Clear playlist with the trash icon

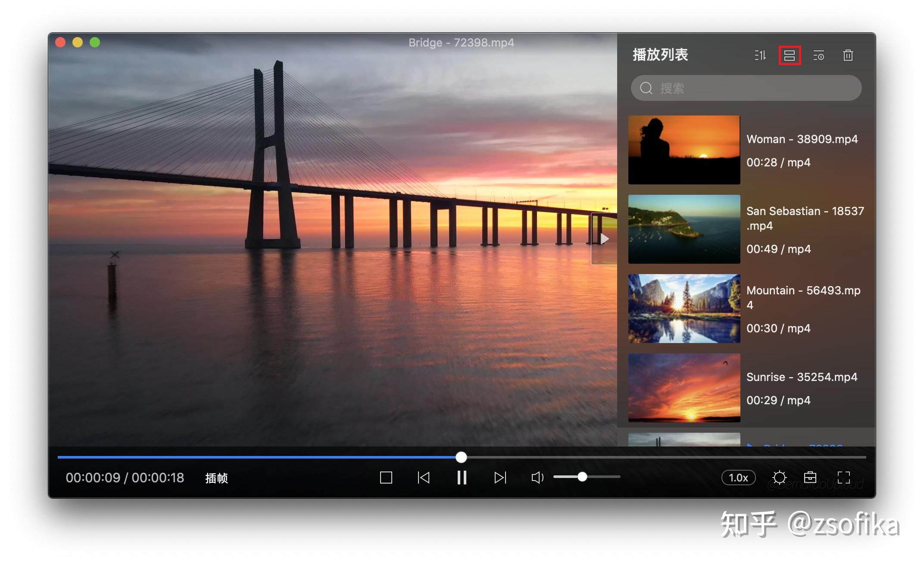(x=848, y=55)
